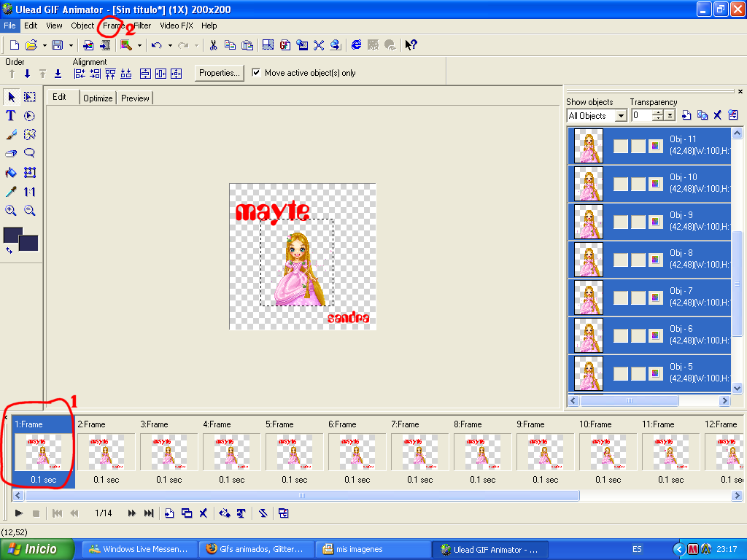This screenshot has height=560, width=747.
Task: Select the Fill bucket tool
Action: tap(11, 172)
